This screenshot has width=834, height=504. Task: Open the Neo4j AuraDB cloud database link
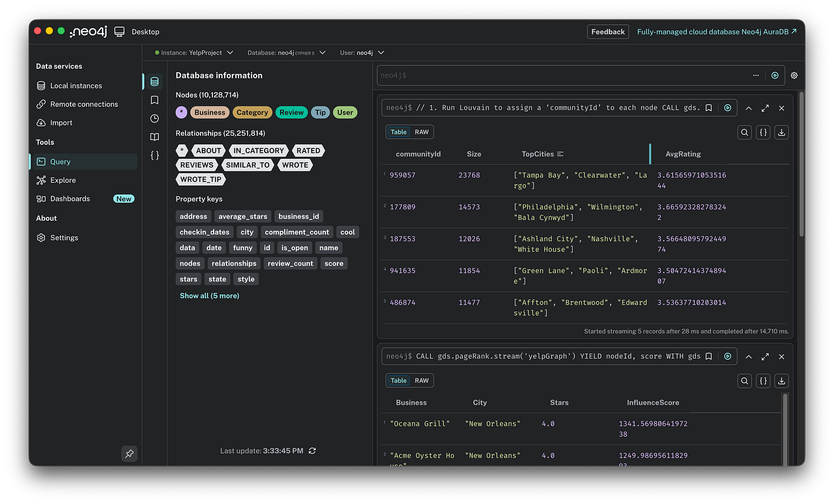[717, 31]
